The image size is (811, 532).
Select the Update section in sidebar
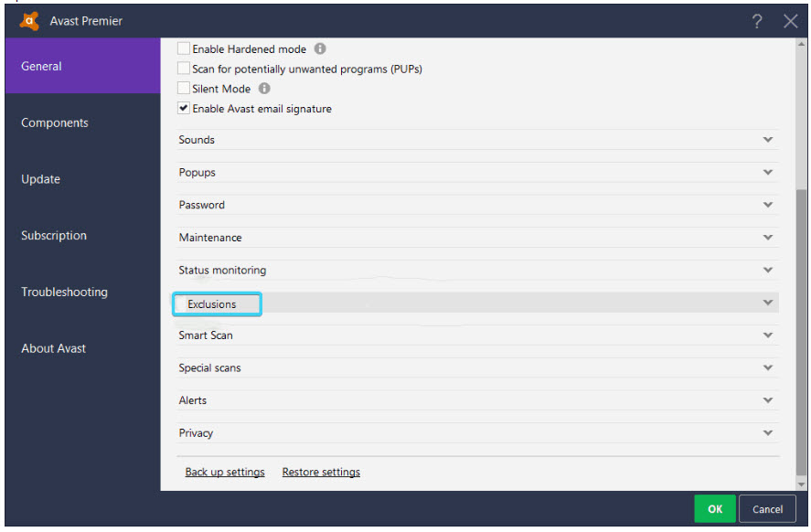pyautogui.click(x=40, y=179)
